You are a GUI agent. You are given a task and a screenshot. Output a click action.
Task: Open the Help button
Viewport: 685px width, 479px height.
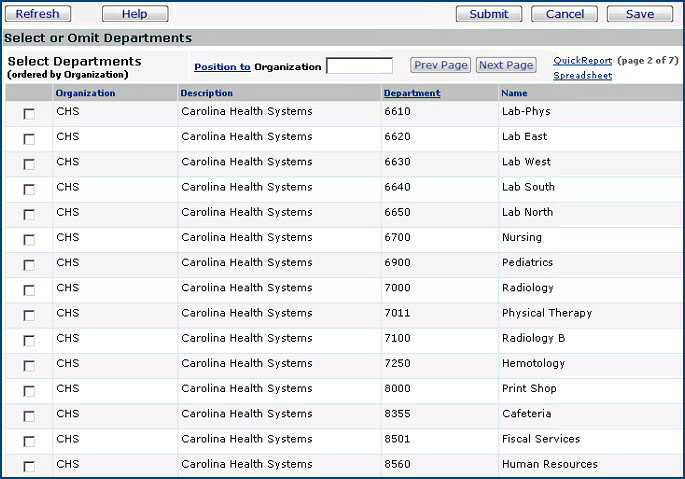pyautogui.click(x=134, y=14)
